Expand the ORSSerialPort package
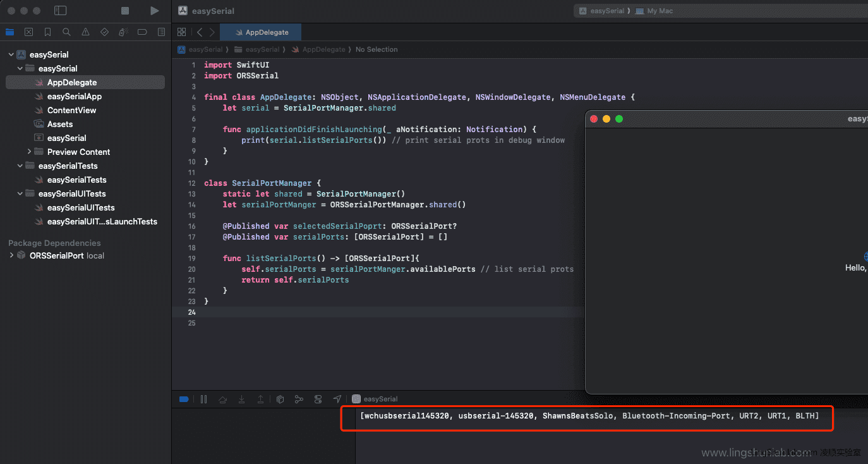The image size is (868, 464). pos(11,255)
